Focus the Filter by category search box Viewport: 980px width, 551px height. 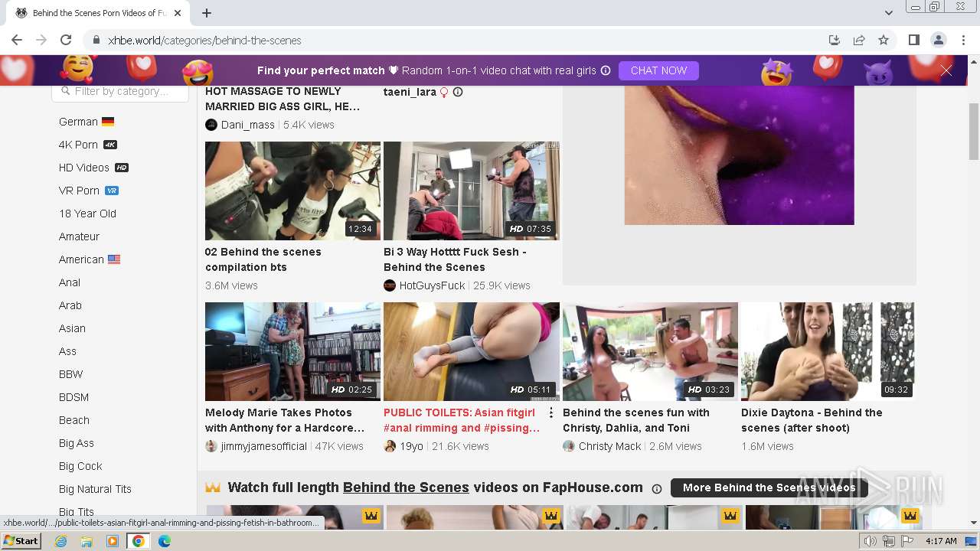coord(120,91)
